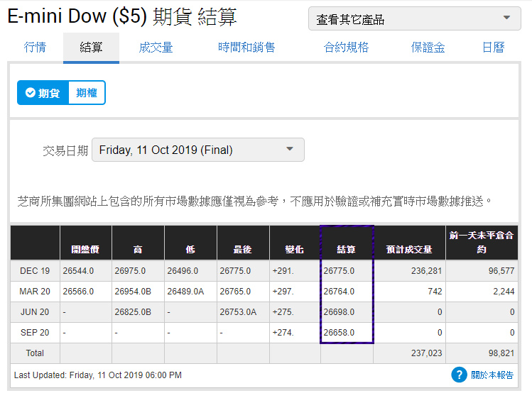532x398 pixels.
Task: Click DEC 19 volume 236,281
Action: pyautogui.click(x=426, y=271)
